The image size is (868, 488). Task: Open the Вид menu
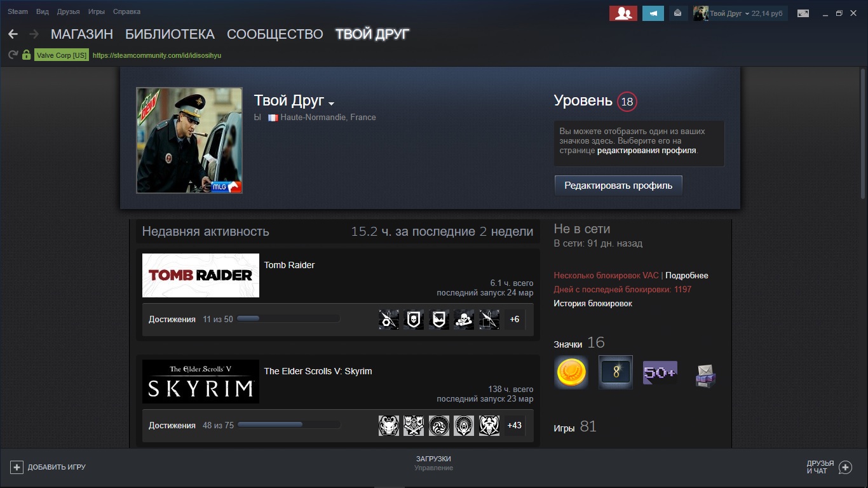tap(43, 11)
